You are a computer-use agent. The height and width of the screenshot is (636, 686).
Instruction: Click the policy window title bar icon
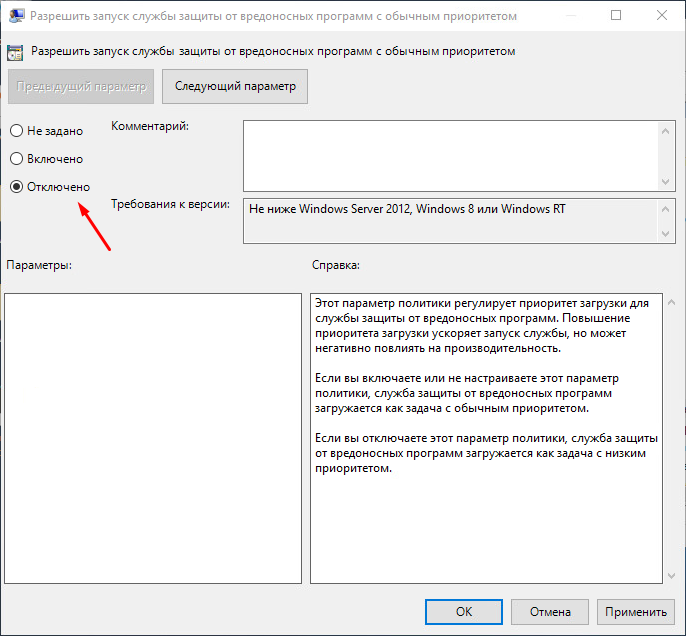point(14,16)
